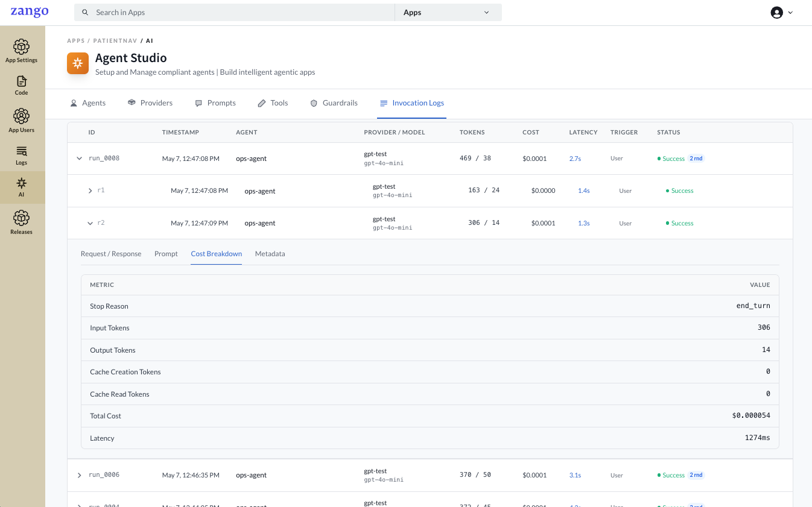
Task: Click the Total Cost $0.000054 value
Action: click(x=751, y=416)
